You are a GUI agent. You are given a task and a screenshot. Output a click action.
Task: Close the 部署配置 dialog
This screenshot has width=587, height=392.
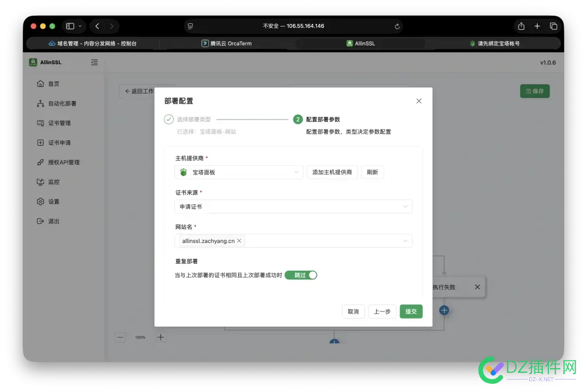pyautogui.click(x=419, y=101)
